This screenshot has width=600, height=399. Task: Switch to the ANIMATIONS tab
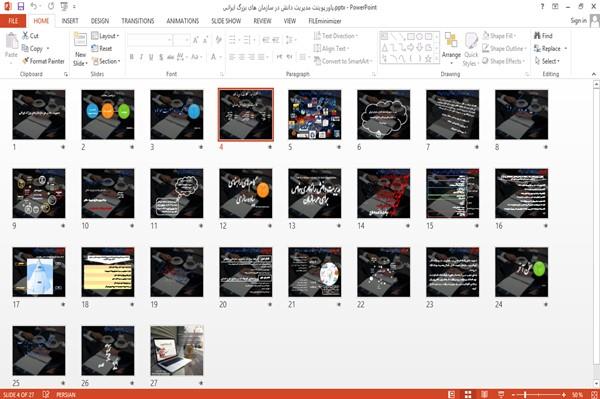pos(183,21)
